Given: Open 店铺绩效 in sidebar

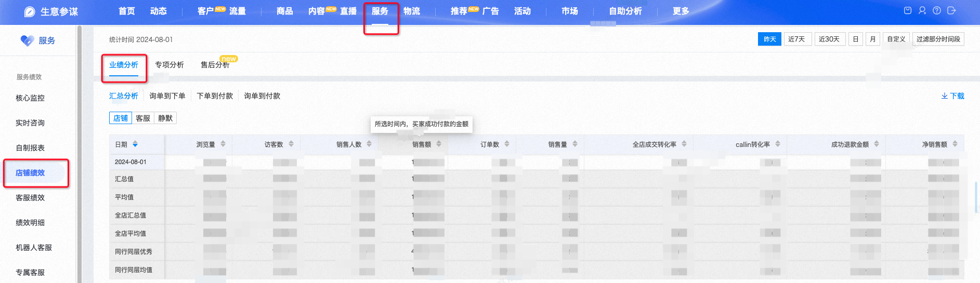Looking at the screenshot, I should coord(30,173).
